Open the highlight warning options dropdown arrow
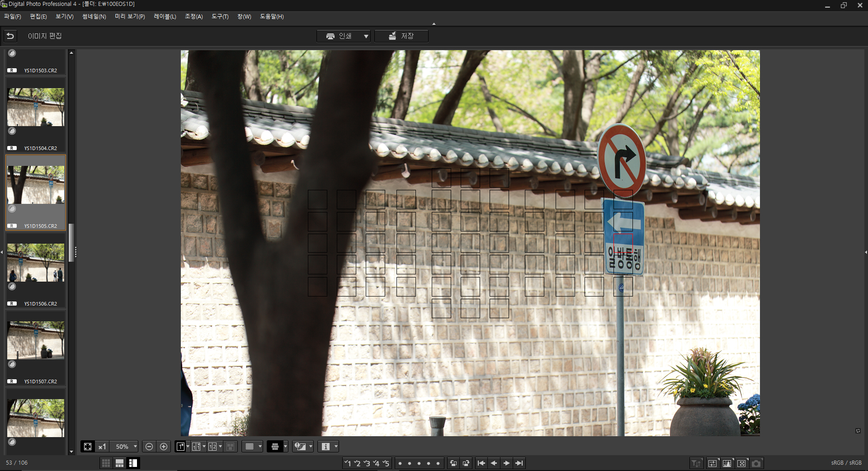868x471 pixels. click(x=311, y=447)
